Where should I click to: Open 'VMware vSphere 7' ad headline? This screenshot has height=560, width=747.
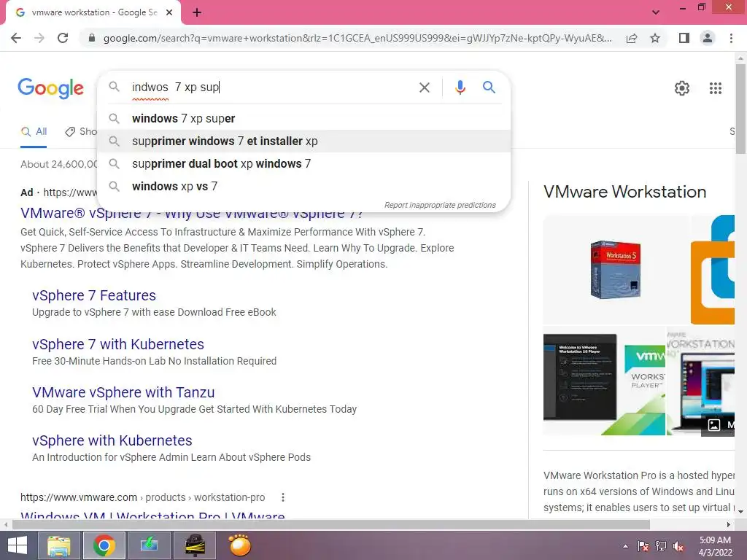click(192, 214)
